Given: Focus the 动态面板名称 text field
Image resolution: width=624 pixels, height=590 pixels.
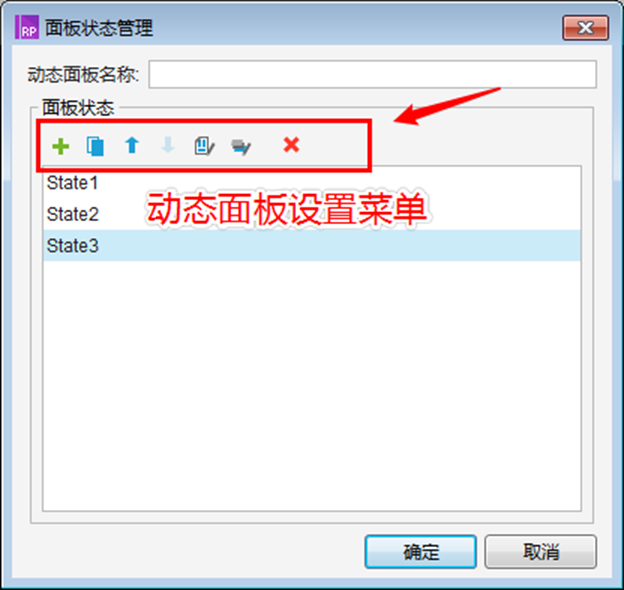Looking at the screenshot, I should tap(372, 74).
